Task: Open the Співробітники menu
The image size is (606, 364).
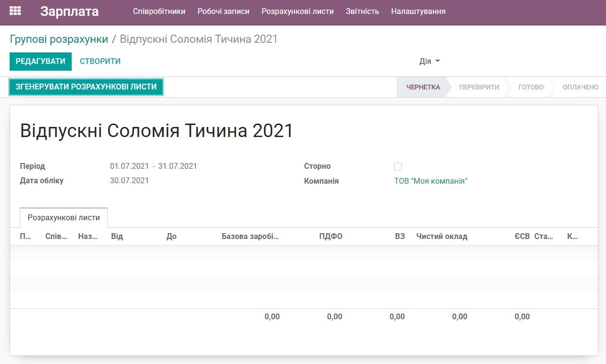Action: coord(159,12)
